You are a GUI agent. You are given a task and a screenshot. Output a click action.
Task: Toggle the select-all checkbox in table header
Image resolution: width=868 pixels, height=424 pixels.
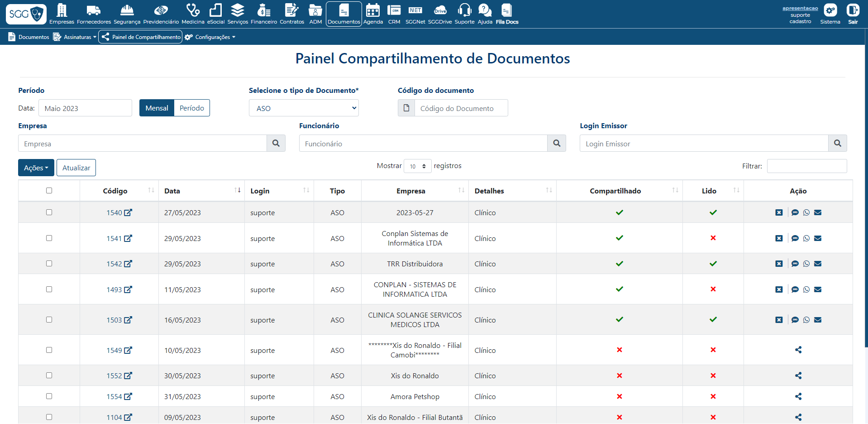pos(49,191)
